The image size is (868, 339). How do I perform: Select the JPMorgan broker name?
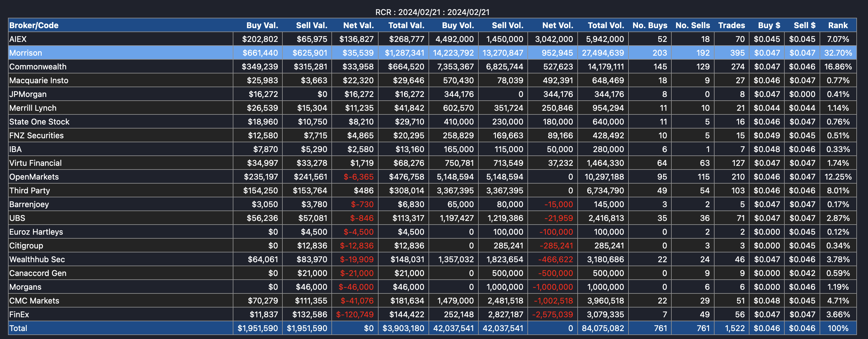[x=28, y=94]
